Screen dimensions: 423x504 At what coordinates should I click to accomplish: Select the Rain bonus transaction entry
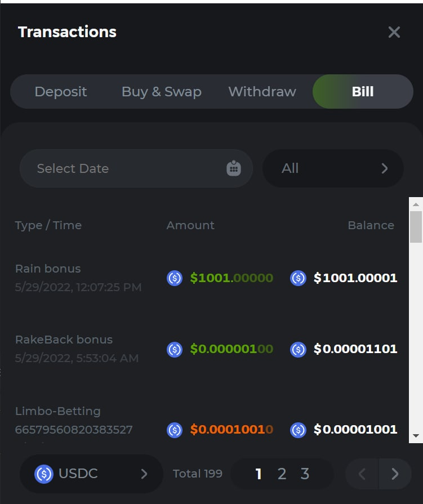[x=78, y=278]
